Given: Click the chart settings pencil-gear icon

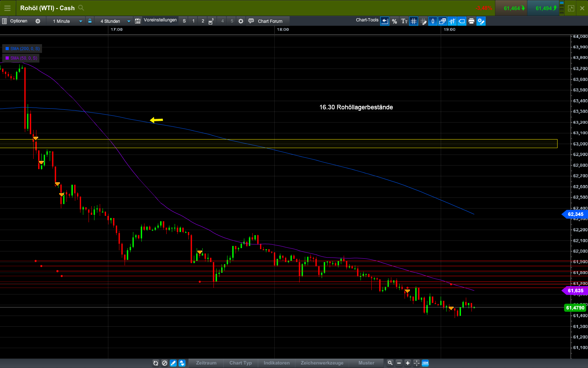Looking at the screenshot, I should pos(481,21).
